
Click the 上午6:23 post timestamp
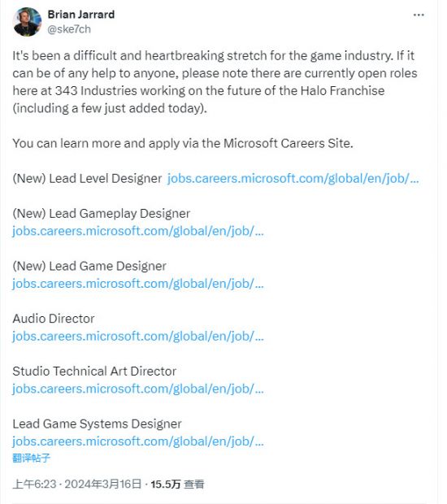34,484
